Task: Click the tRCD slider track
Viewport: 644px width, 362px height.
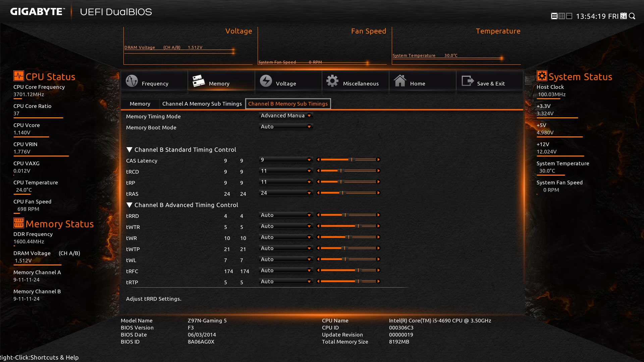Action: pos(348,171)
